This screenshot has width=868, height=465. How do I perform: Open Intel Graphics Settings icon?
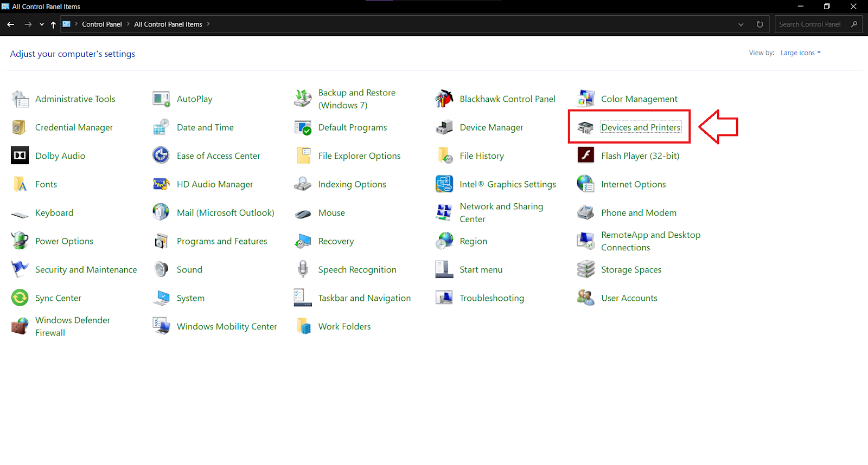(x=444, y=184)
